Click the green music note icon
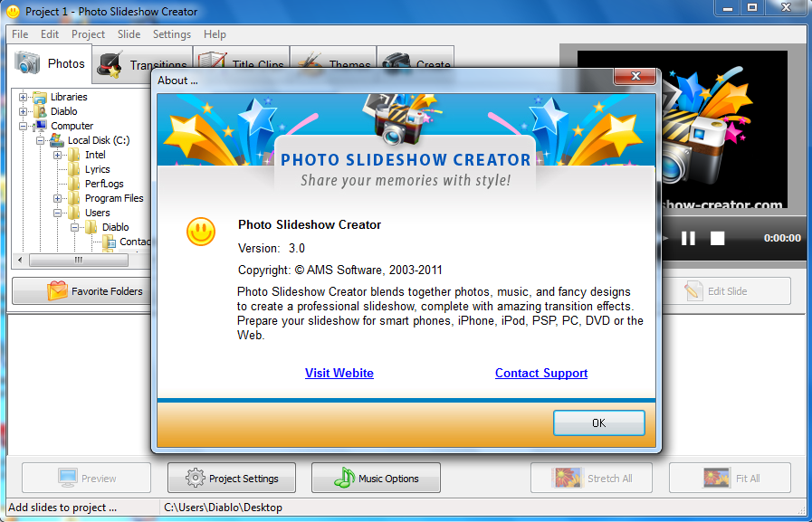Image resolution: width=812 pixels, height=522 pixels. point(344,478)
